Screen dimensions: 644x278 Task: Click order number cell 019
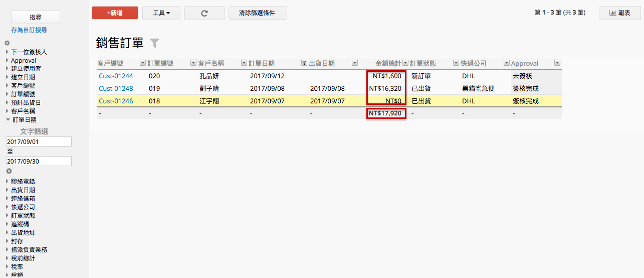154,88
